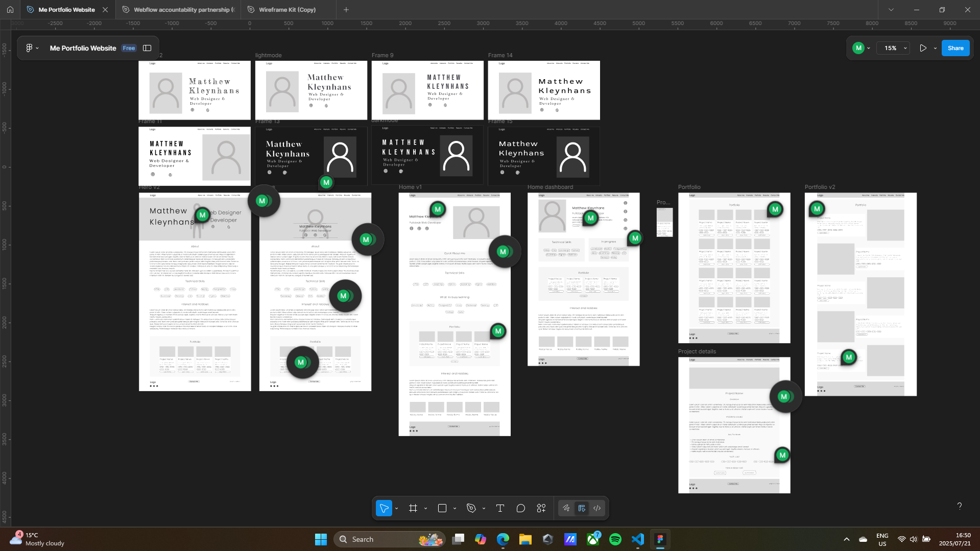This screenshot has width=980, height=551.
Task: Click the Free plan badge
Action: tap(129, 48)
